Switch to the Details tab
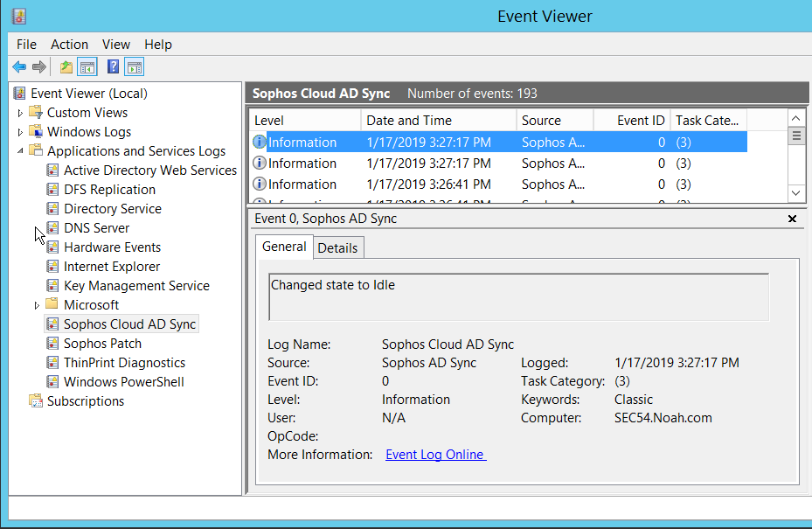This screenshot has width=812, height=529. tap(337, 248)
